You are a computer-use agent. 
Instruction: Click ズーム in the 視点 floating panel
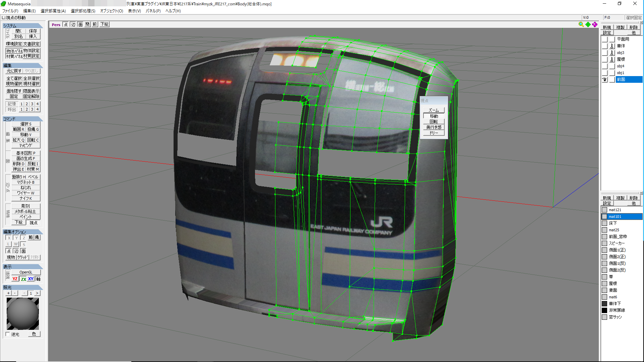(x=434, y=110)
